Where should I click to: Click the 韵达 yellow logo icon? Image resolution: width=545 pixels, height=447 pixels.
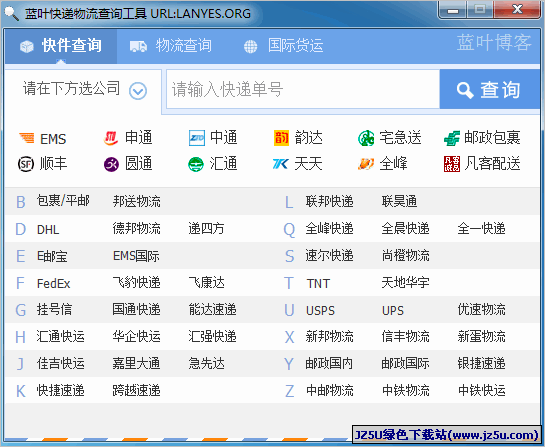click(282, 138)
